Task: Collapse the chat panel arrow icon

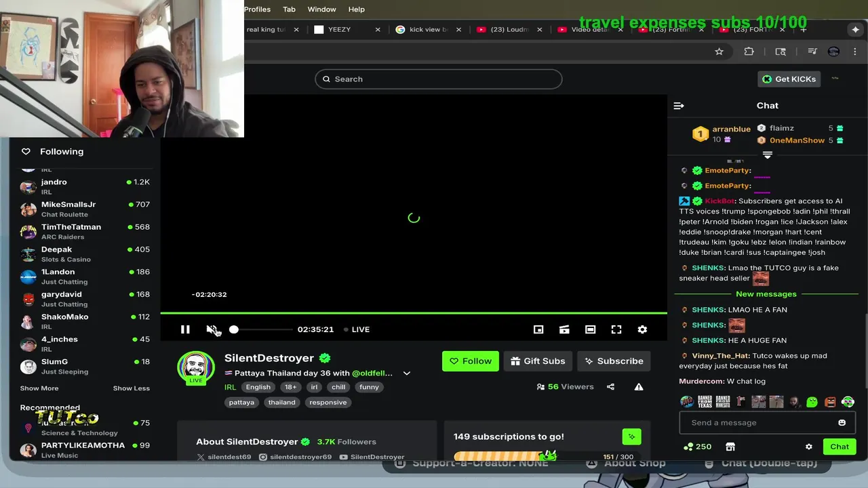Action: (x=679, y=106)
